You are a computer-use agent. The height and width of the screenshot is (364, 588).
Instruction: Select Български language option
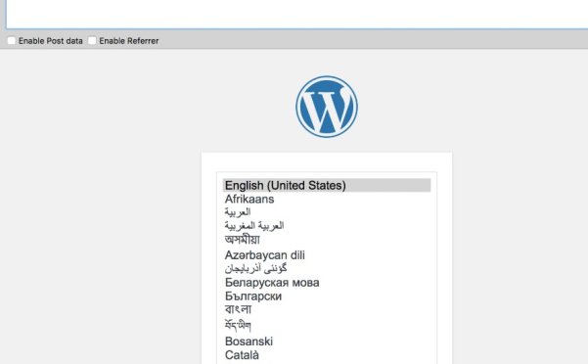pos(327,296)
